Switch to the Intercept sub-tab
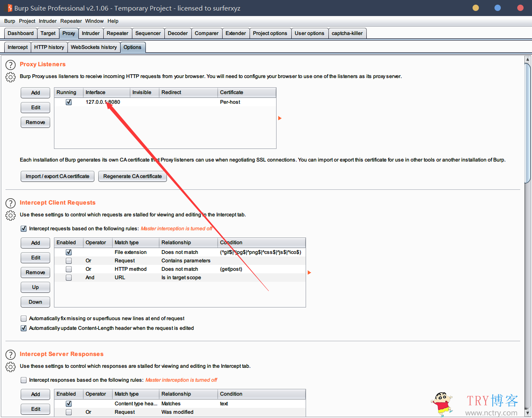 coord(18,47)
